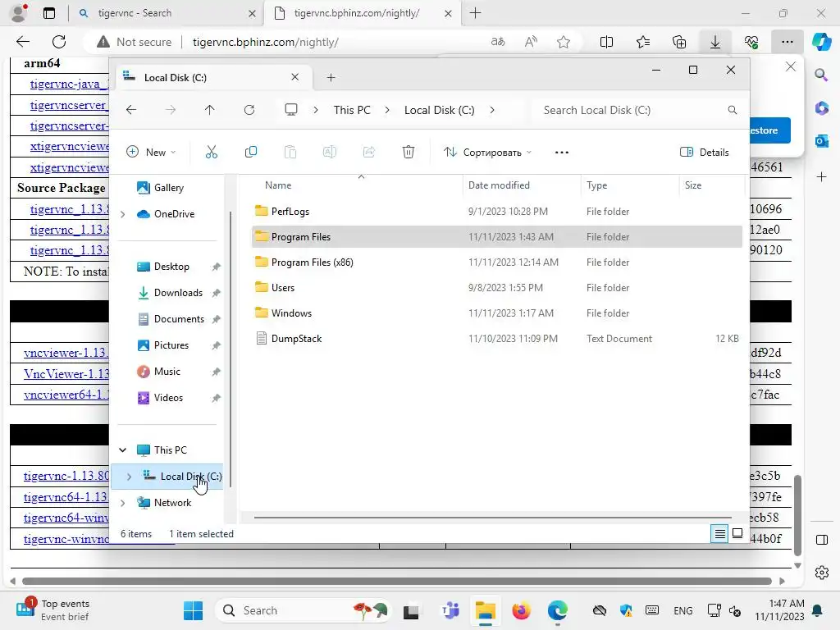Image resolution: width=840 pixels, height=630 pixels.
Task: Open tigervnc-winvnc link on the web page
Action: point(66,539)
